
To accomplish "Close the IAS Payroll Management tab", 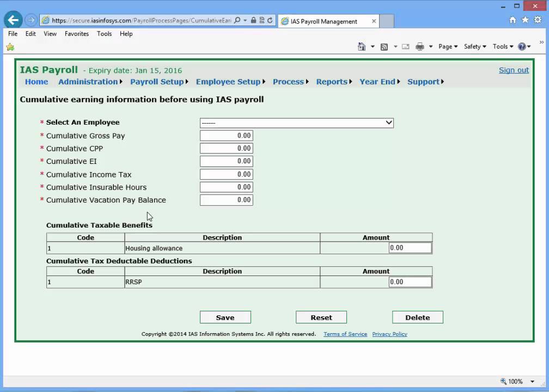I will 374,21.
